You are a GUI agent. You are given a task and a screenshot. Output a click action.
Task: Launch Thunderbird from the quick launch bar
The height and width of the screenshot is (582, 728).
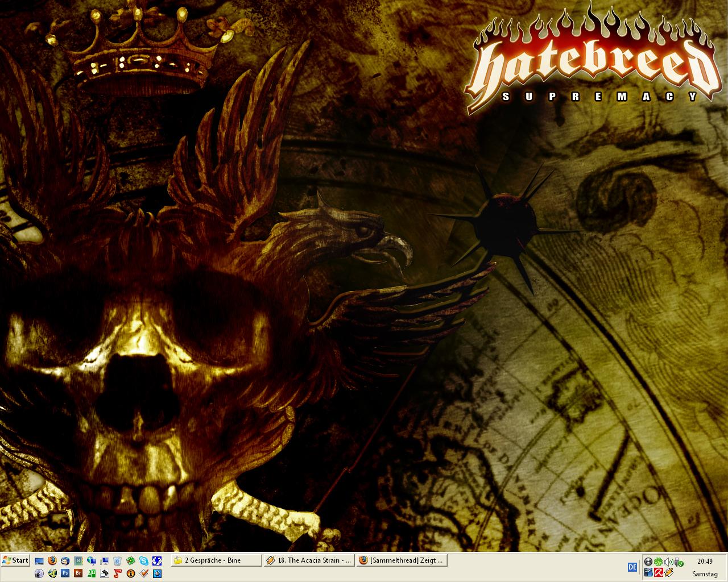tap(65, 560)
